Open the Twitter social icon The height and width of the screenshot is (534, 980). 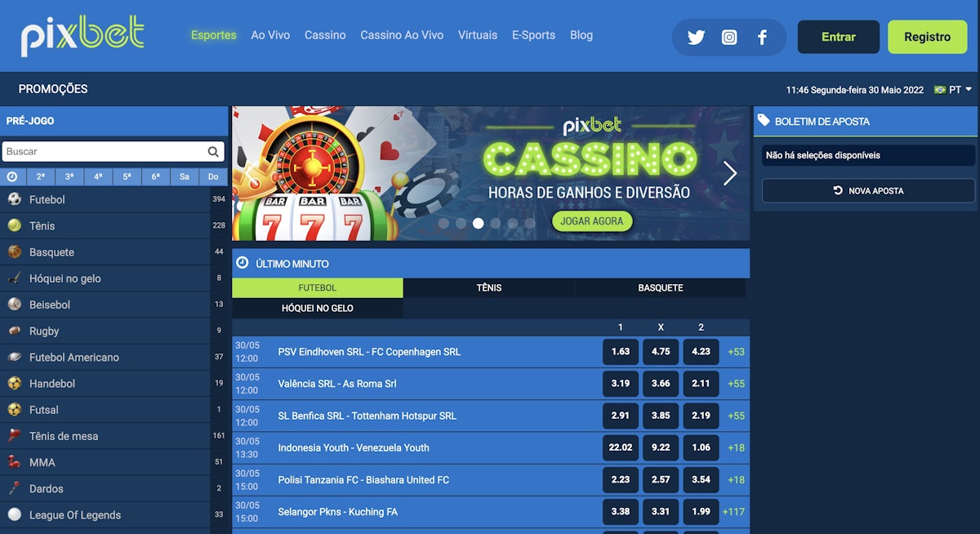(696, 37)
